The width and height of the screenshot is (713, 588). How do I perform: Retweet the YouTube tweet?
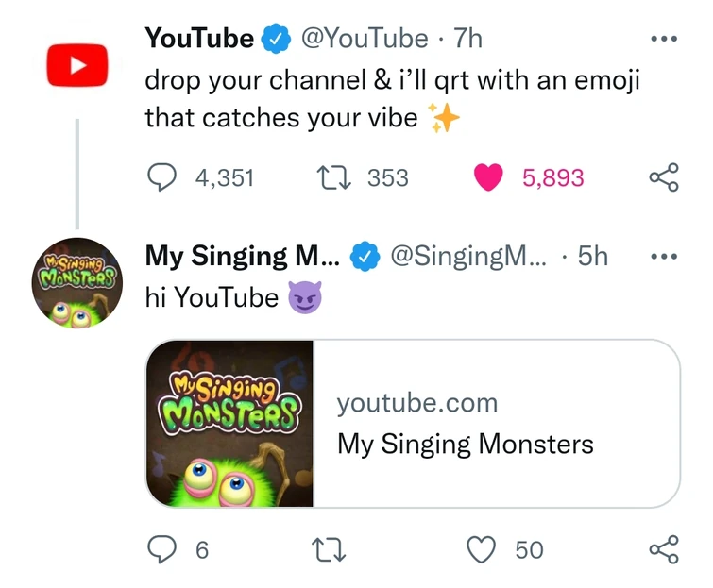tap(332, 177)
